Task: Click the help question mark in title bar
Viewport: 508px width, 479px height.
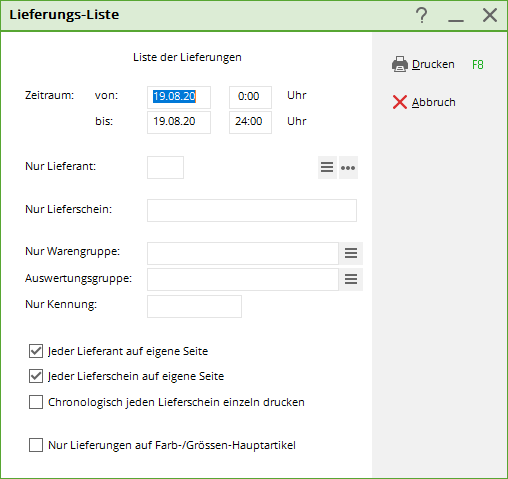Action: (422, 15)
